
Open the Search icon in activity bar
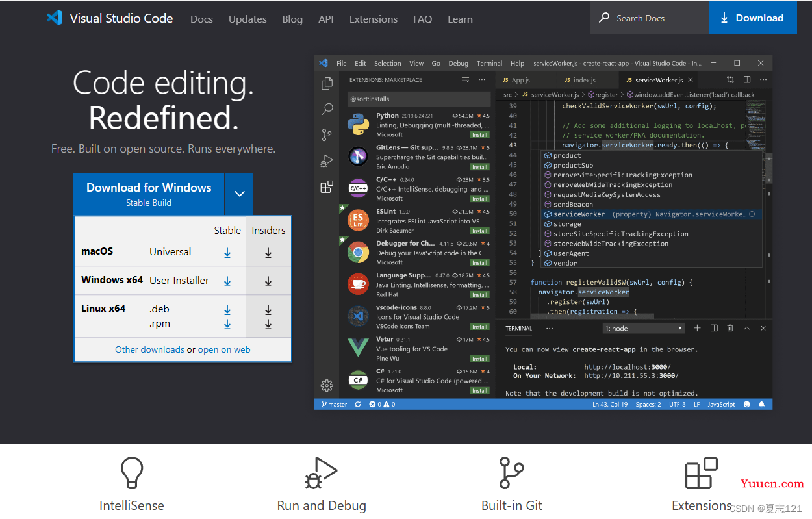tap(327, 109)
